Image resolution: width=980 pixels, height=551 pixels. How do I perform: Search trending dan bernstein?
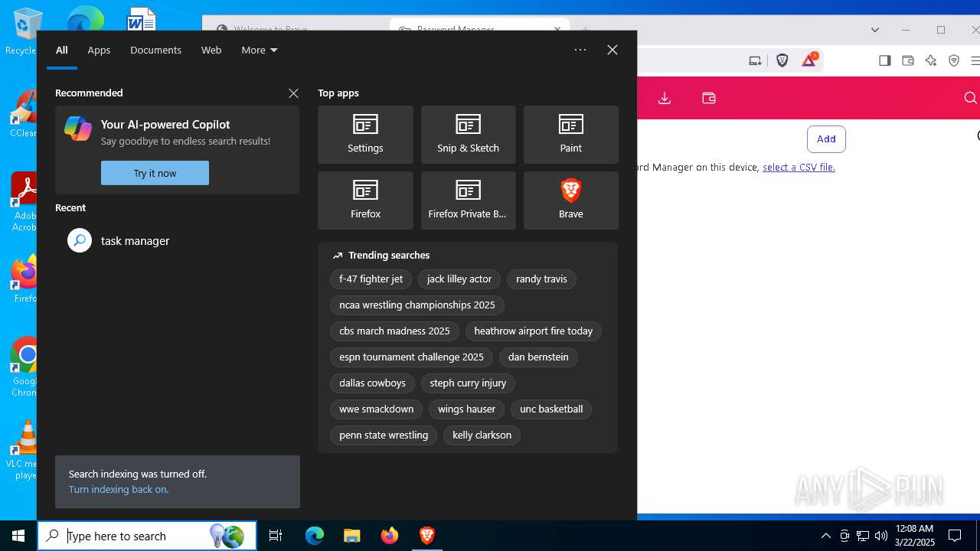(538, 357)
